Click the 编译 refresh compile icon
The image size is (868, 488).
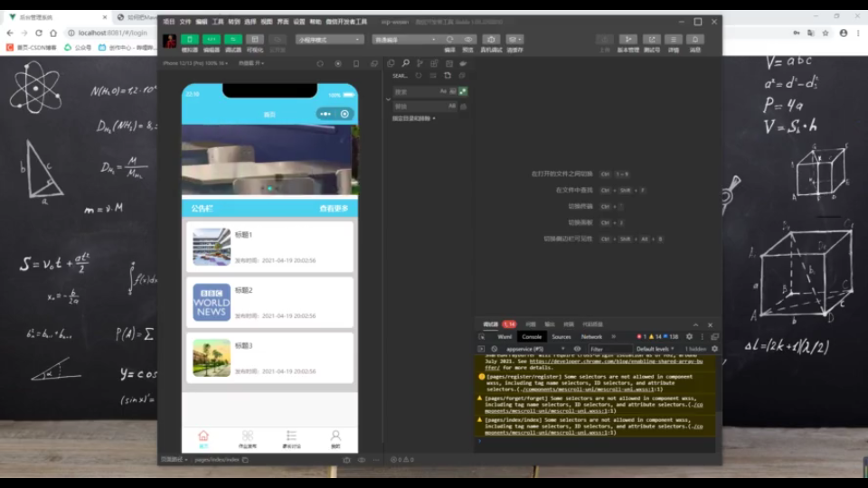pyautogui.click(x=449, y=39)
